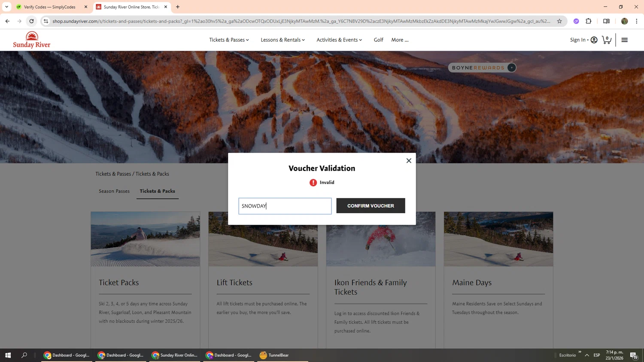644x362 pixels.
Task: Open the purple extension icon
Action: pyautogui.click(x=576, y=21)
